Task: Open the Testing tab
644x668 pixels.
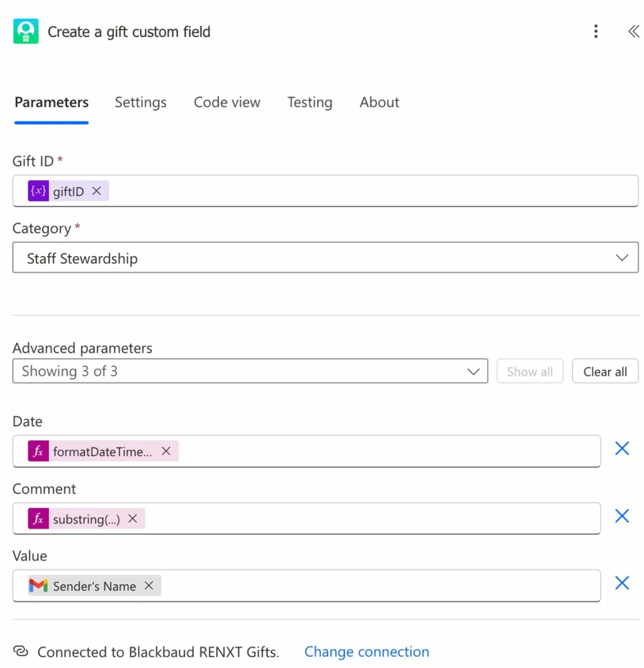Action: 310,102
